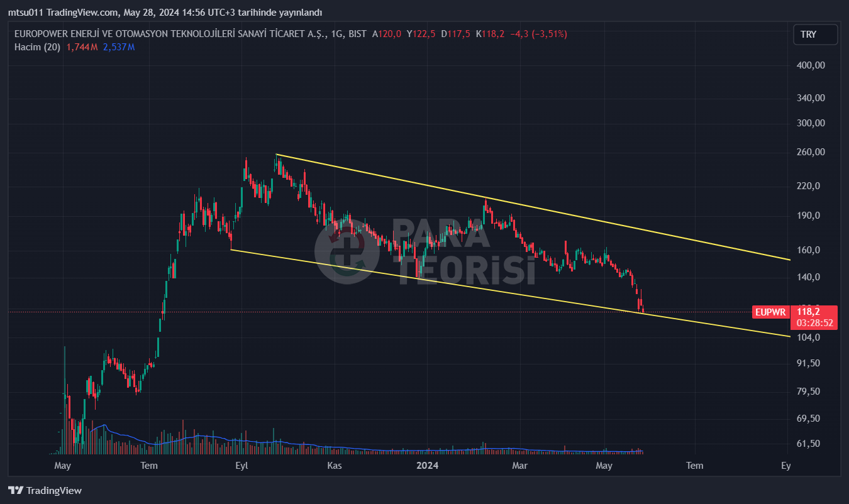Click the countdown timer 03:28:52
This screenshot has height=504, width=849.
[814, 322]
